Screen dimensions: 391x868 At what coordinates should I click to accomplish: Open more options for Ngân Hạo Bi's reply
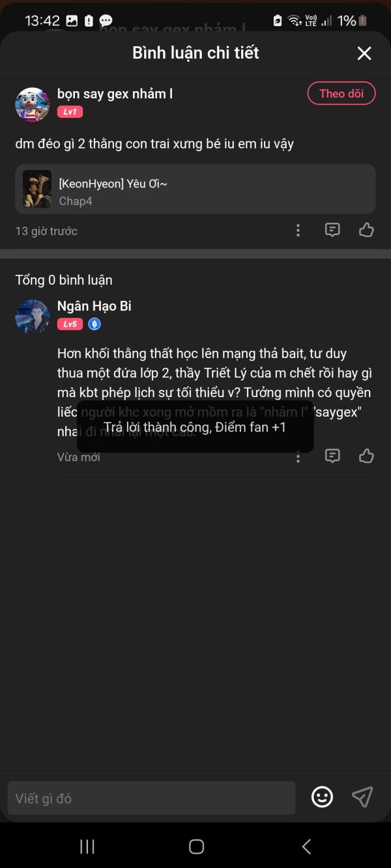pos(298,456)
